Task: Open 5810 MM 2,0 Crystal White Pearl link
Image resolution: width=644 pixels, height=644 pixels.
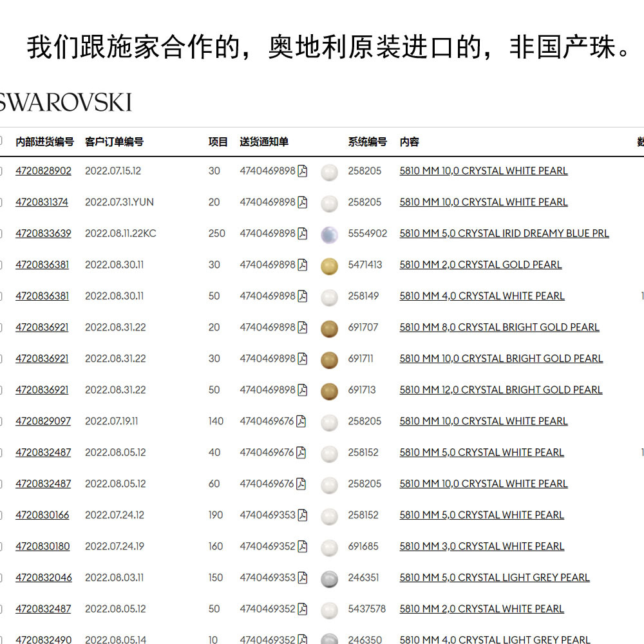Action: tap(482, 609)
